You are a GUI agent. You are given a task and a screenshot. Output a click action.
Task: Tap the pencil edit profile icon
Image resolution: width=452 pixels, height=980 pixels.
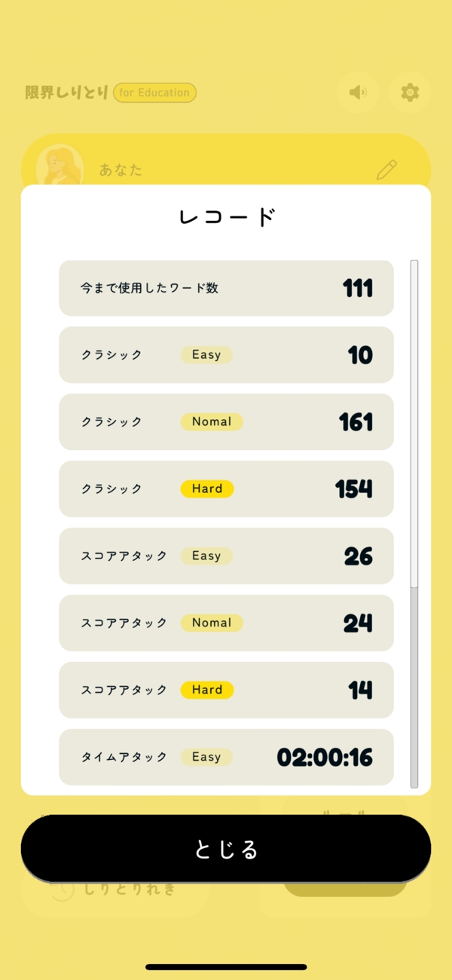pos(386,170)
